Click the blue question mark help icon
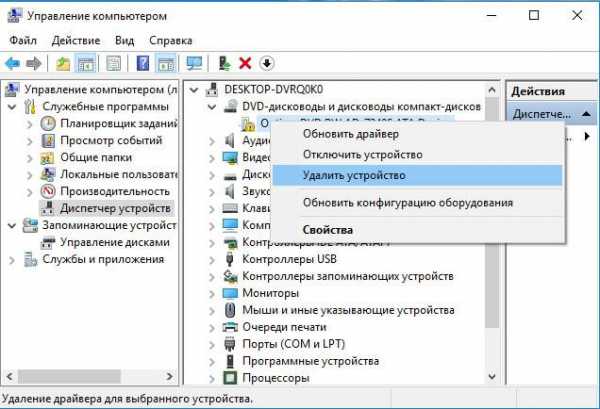The width and height of the screenshot is (600, 409). [142, 63]
